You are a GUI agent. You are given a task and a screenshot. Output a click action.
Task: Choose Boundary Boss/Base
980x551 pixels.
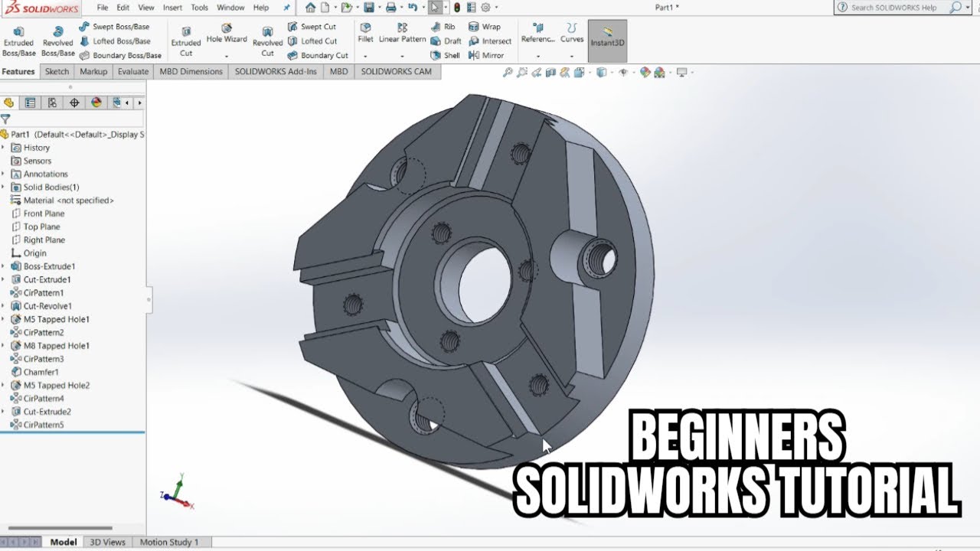pos(120,56)
